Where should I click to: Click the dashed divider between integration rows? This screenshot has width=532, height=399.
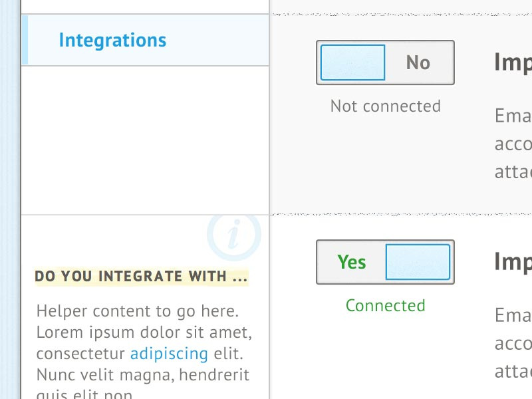399,213
